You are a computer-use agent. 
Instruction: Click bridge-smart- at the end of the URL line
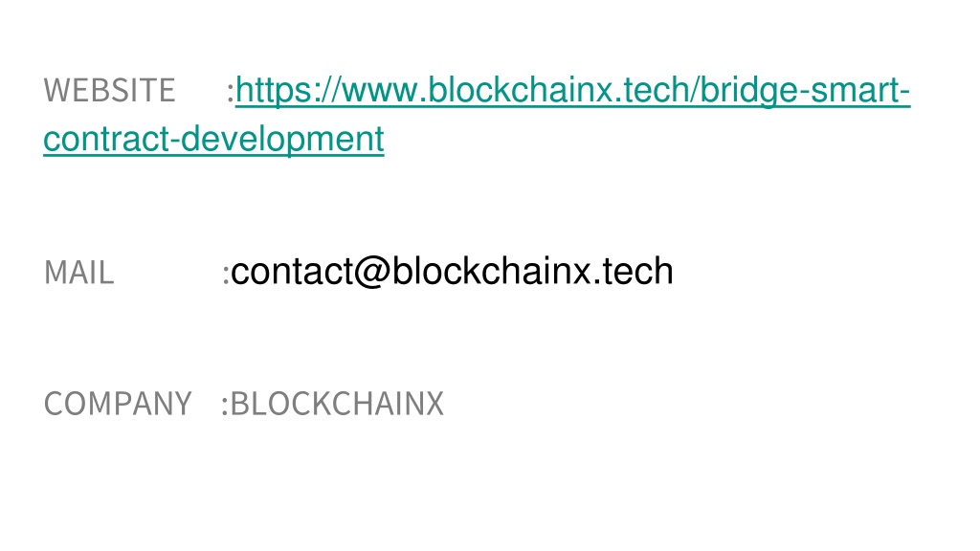[x=805, y=91]
